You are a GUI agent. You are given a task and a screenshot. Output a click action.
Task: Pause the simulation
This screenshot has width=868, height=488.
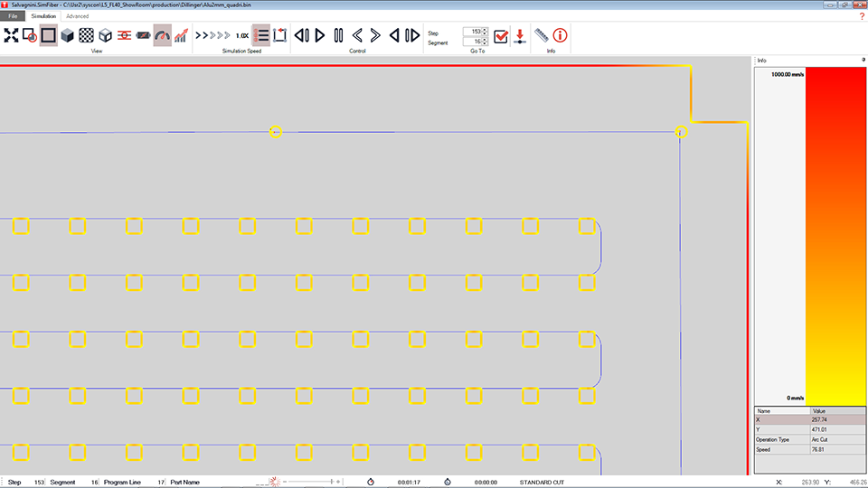338,35
